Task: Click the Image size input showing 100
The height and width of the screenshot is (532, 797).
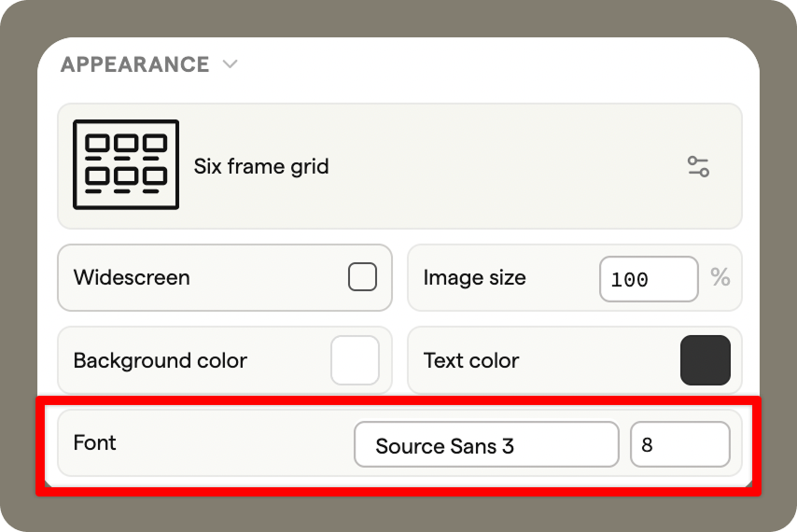Action: pyautogui.click(x=648, y=279)
